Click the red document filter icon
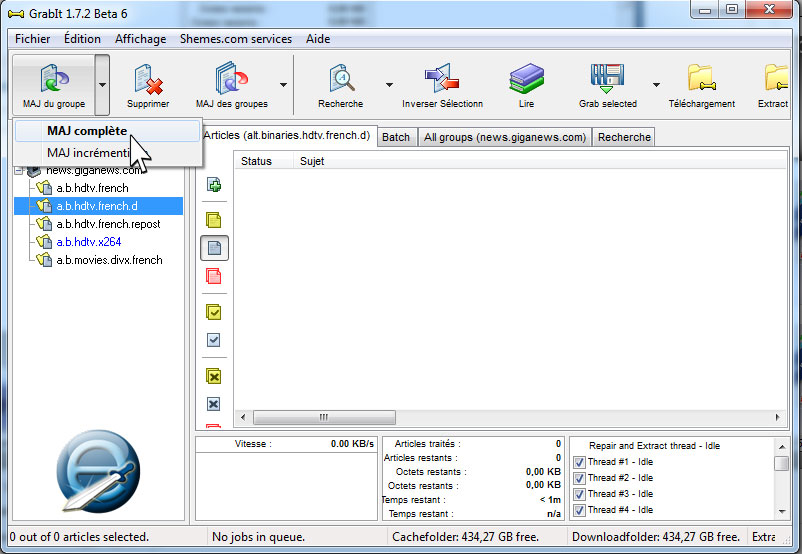Screen dimensions: 802x554 [213, 276]
